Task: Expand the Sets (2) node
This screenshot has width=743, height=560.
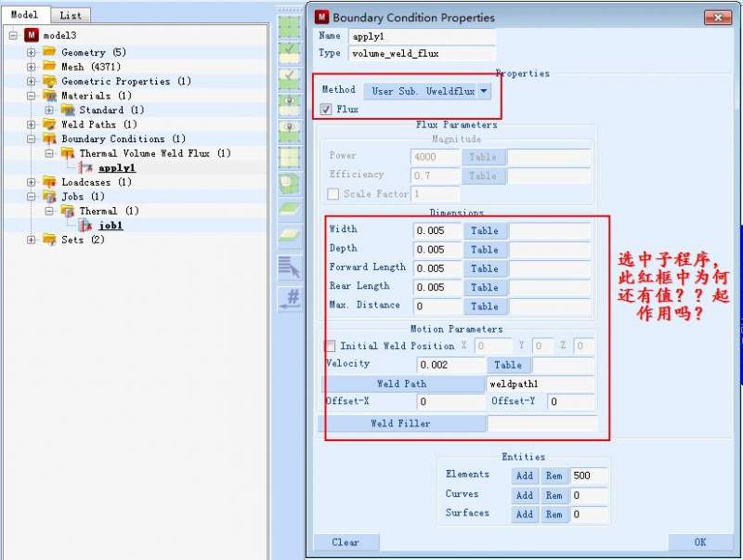Action: [x=32, y=240]
